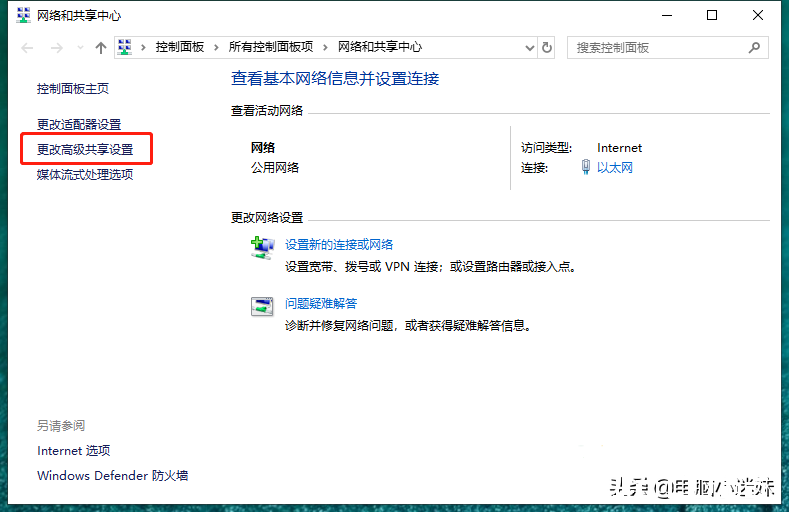Maximize the 网络和共享中心 window
Viewport: 789px width, 512px height.
coord(712,16)
